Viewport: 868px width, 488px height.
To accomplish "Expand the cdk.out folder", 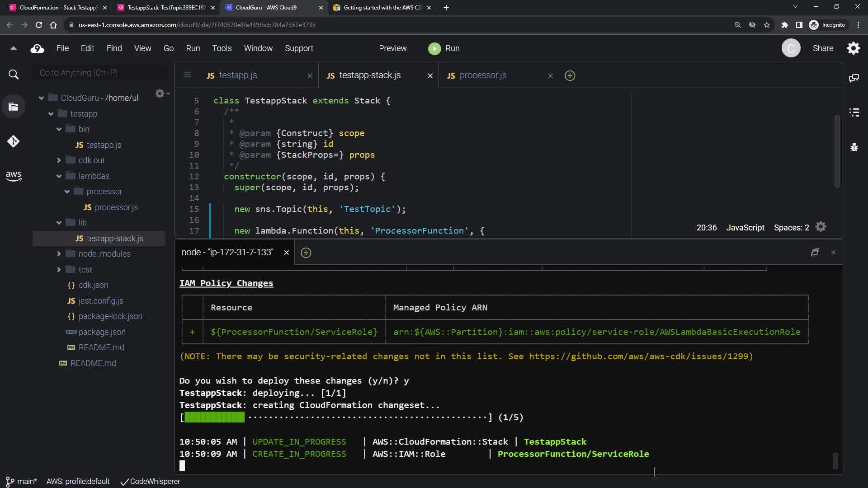I will (59, 160).
